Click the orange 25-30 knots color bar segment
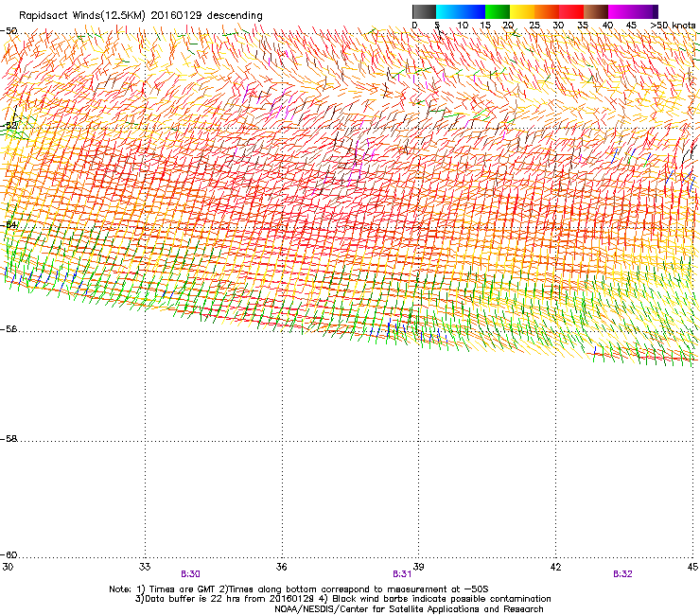 [x=547, y=11]
